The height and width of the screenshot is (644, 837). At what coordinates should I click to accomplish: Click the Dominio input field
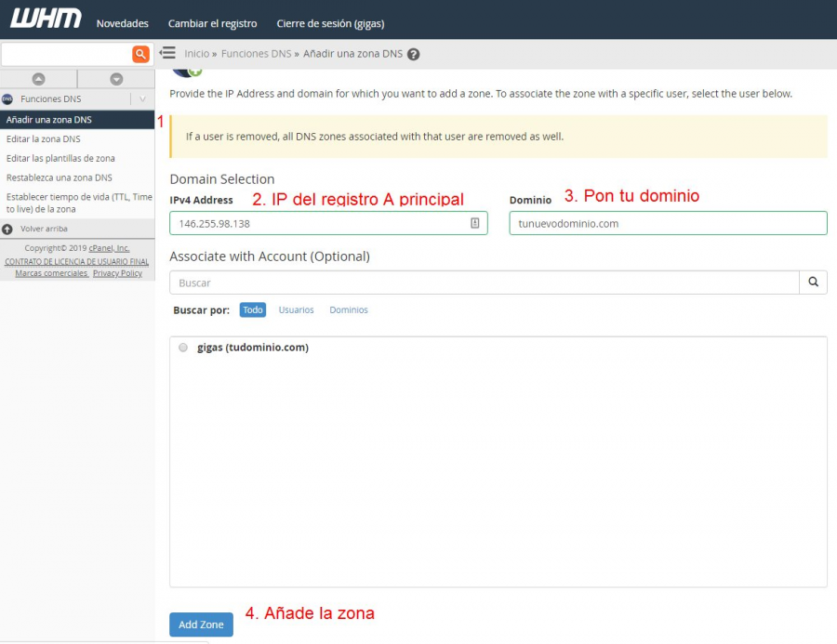[x=668, y=223]
